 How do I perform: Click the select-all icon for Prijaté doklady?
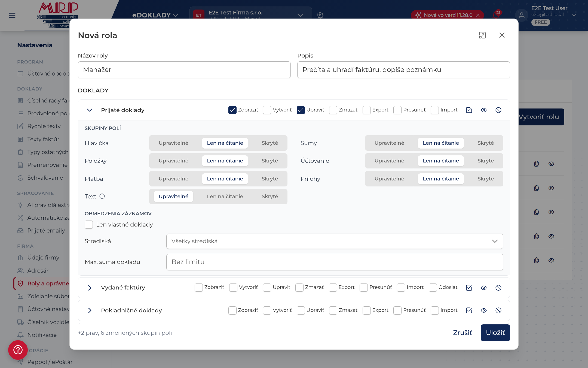coord(469,110)
